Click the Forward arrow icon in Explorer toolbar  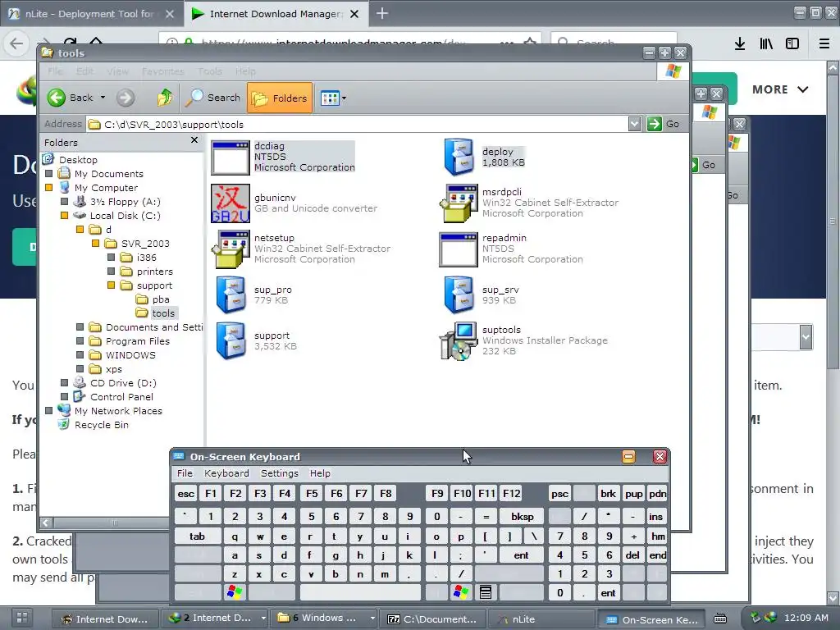click(x=125, y=98)
